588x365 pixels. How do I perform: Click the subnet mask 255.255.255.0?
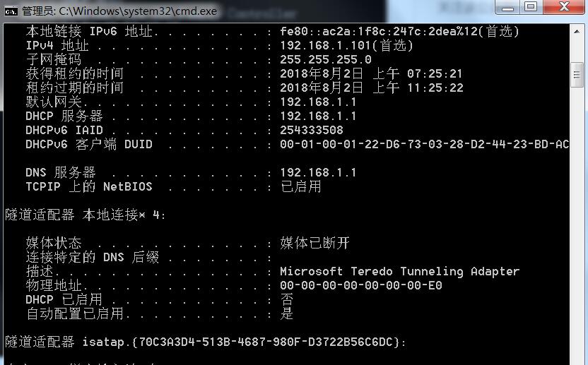pos(326,59)
